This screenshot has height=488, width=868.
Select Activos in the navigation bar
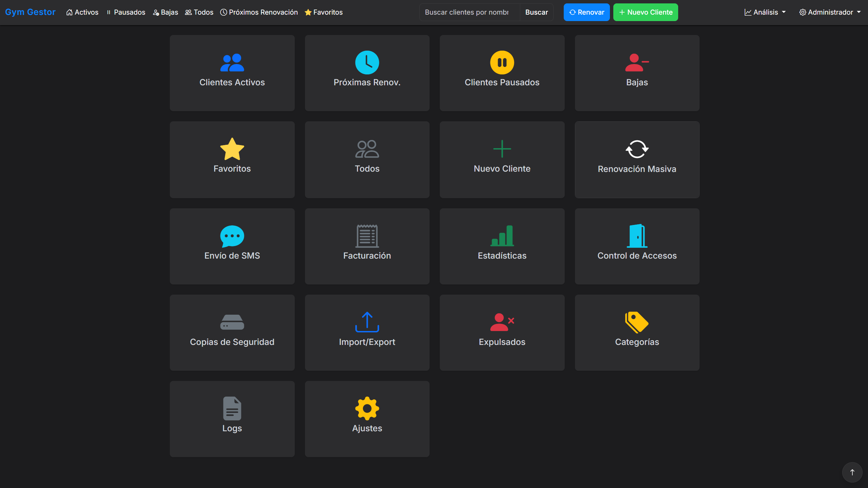click(x=82, y=12)
